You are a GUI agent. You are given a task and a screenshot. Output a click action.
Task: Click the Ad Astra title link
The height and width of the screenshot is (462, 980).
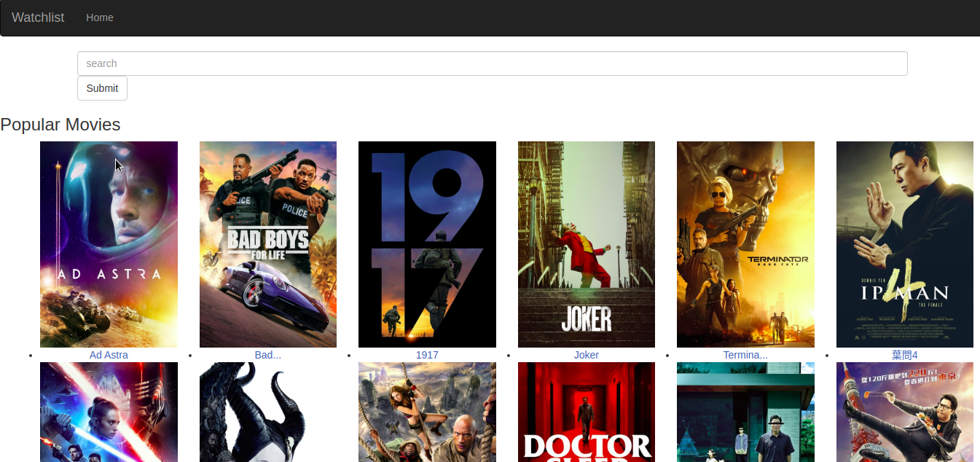[109, 355]
